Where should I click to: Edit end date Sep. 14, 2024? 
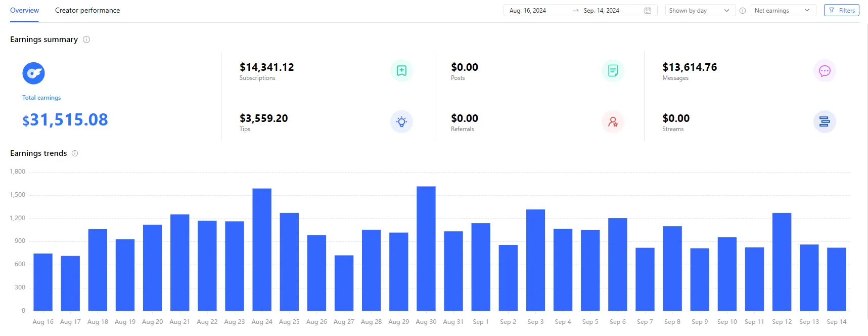click(x=601, y=11)
